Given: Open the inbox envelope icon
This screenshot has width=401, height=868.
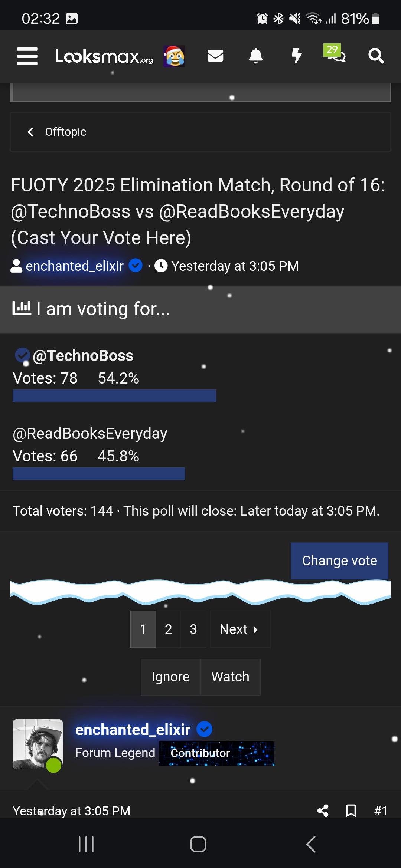Looking at the screenshot, I should (215, 56).
